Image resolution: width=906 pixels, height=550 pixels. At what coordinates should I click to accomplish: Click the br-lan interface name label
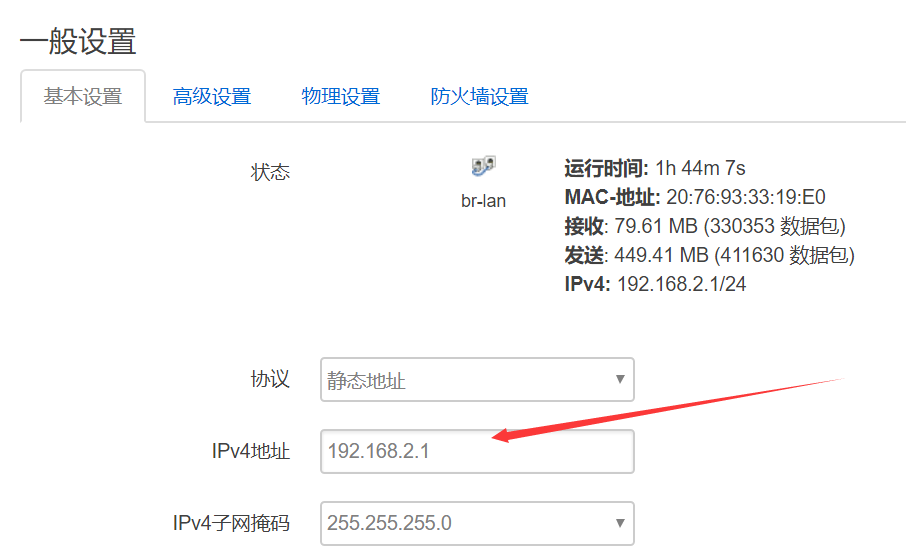point(483,201)
